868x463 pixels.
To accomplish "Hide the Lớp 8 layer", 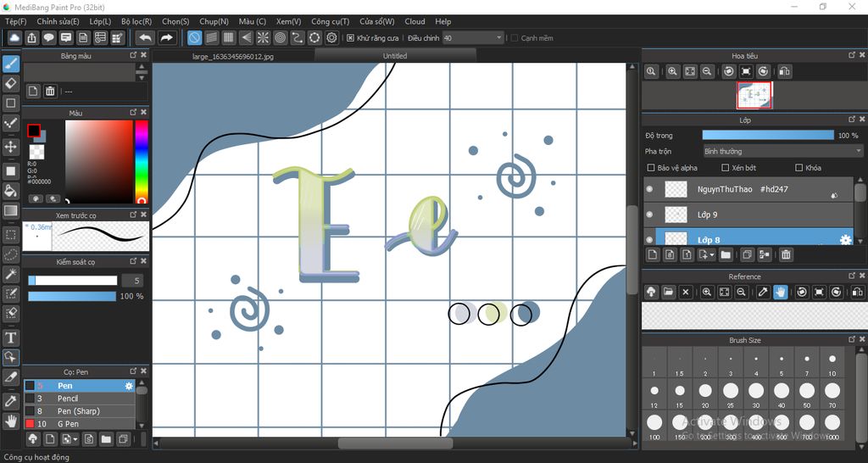I will [650, 239].
